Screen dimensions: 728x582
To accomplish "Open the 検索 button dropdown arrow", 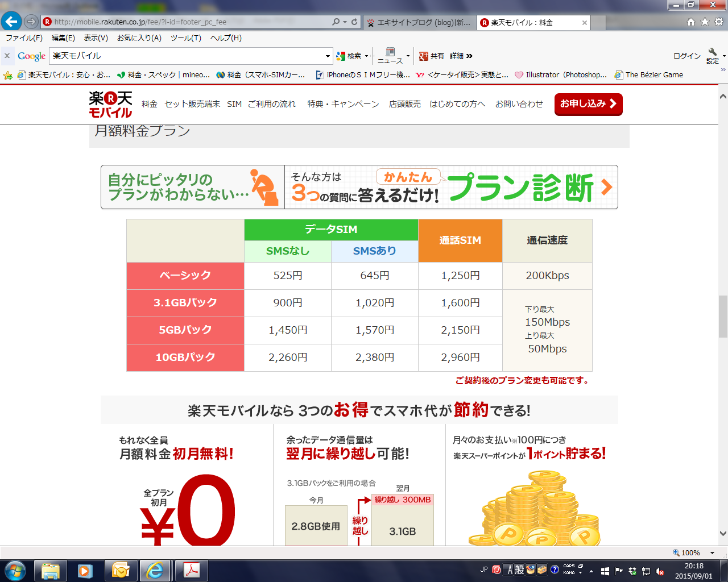I will (366, 56).
